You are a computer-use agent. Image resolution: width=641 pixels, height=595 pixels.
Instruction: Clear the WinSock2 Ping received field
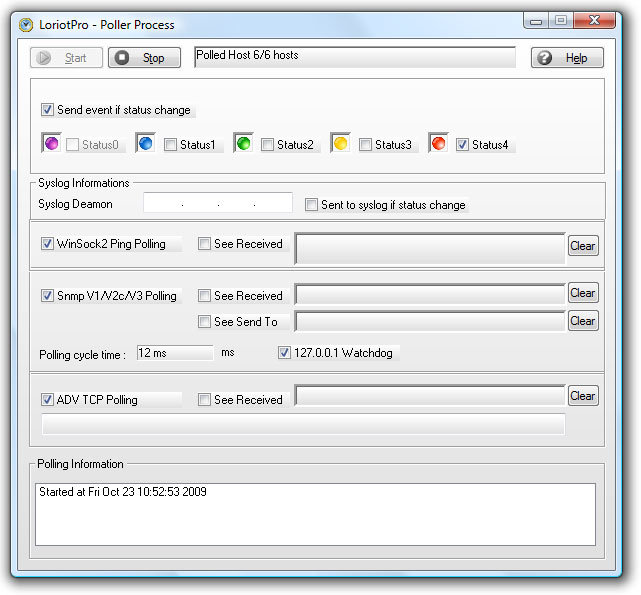583,246
